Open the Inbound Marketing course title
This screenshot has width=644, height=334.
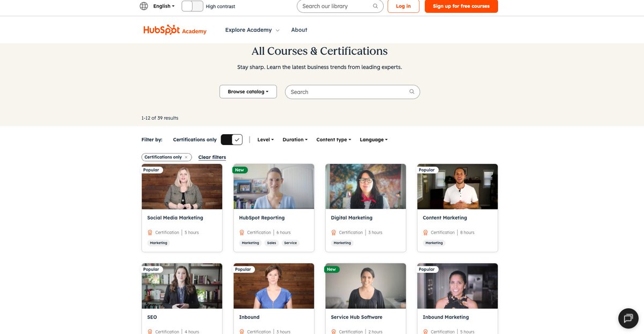[x=446, y=317]
